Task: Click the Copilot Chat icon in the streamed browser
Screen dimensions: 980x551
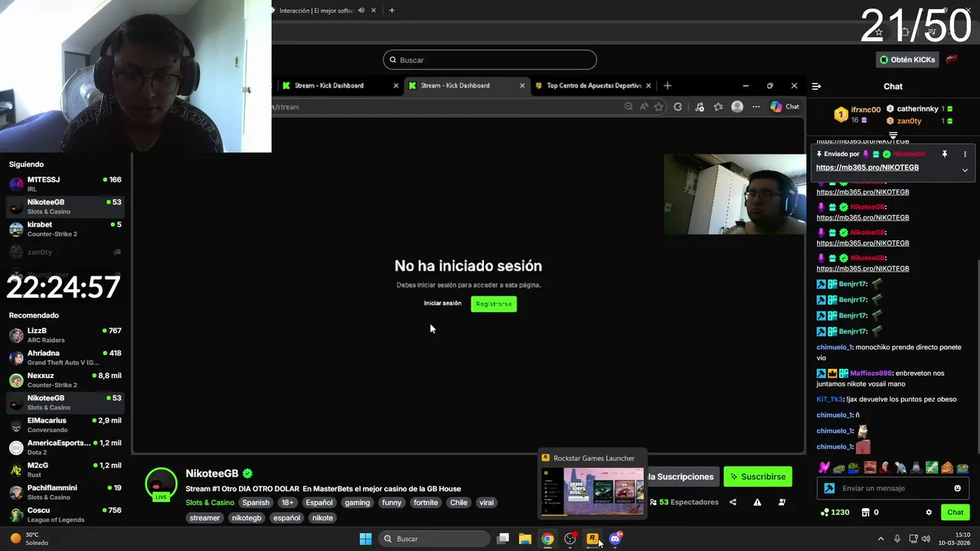Action: click(785, 107)
